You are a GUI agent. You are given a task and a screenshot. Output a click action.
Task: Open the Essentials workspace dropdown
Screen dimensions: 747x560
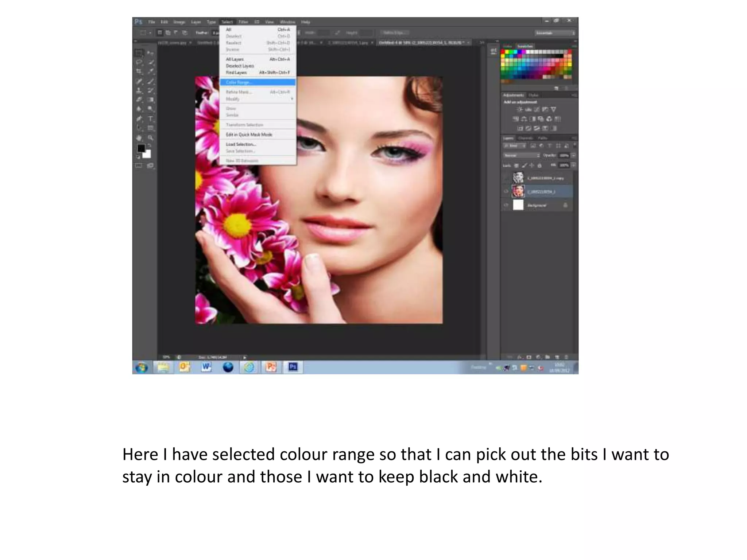click(555, 33)
